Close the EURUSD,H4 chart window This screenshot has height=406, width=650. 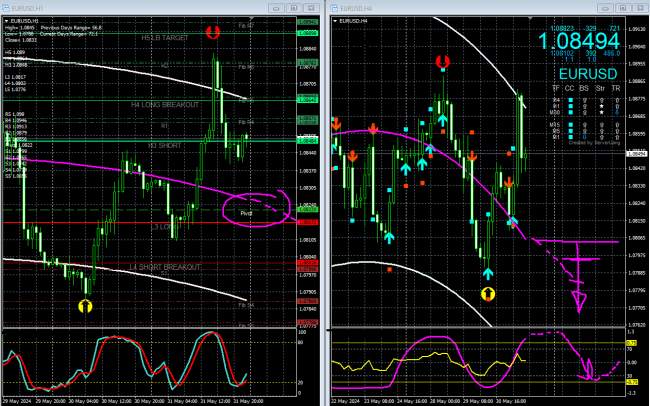pyautogui.click(x=640, y=8)
